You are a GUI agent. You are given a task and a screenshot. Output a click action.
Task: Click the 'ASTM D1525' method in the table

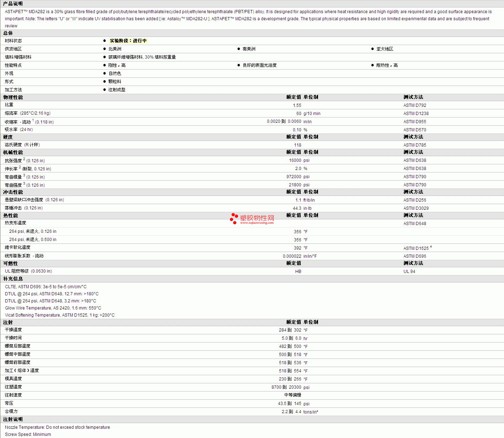416,248
